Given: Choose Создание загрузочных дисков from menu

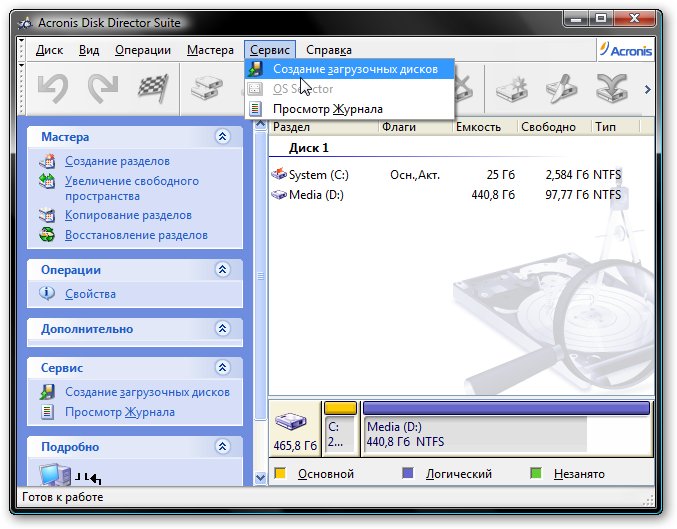Looking at the screenshot, I should (x=350, y=69).
